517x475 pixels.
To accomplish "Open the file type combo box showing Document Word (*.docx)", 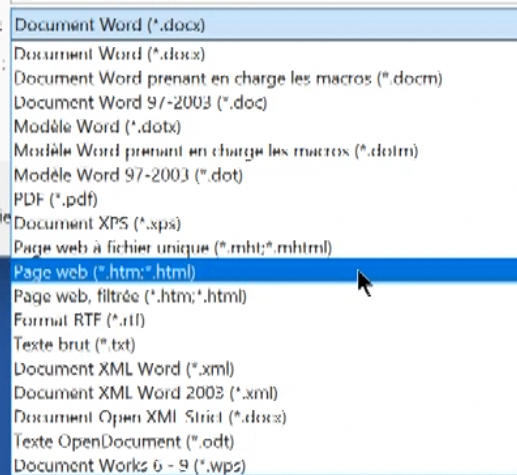I will tap(264, 25).
